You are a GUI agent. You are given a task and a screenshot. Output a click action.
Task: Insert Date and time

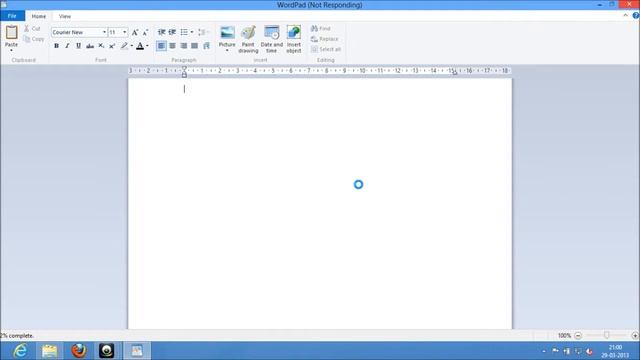[x=271, y=39]
